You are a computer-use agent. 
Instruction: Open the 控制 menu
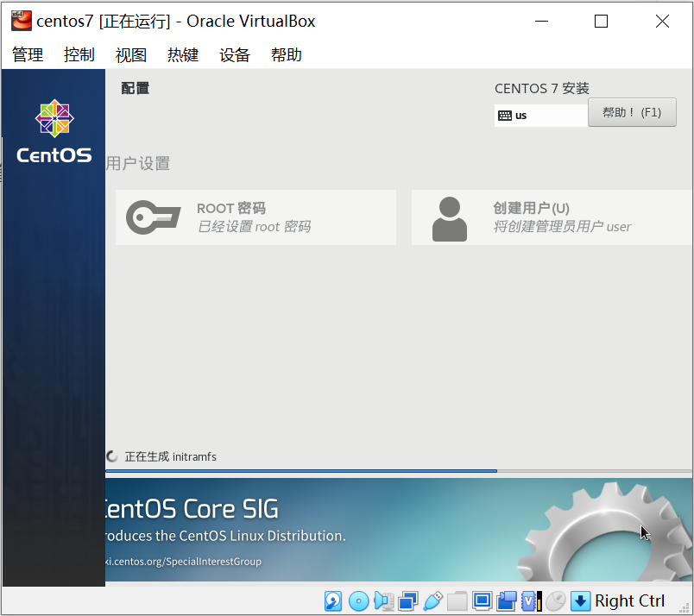pyautogui.click(x=79, y=55)
